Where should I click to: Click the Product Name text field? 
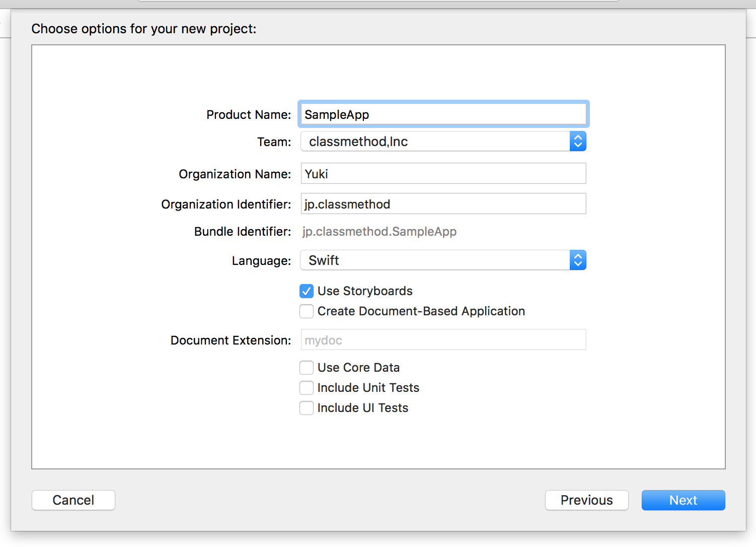tap(443, 114)
